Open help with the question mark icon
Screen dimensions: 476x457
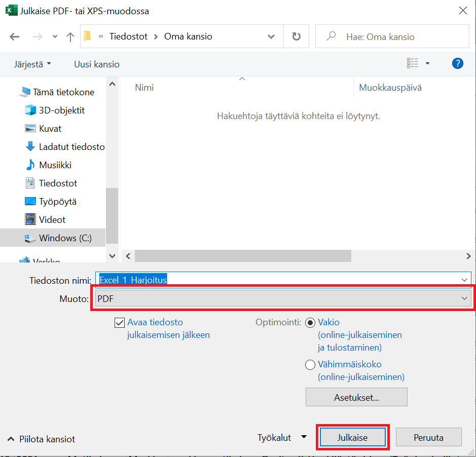point(457,63)
